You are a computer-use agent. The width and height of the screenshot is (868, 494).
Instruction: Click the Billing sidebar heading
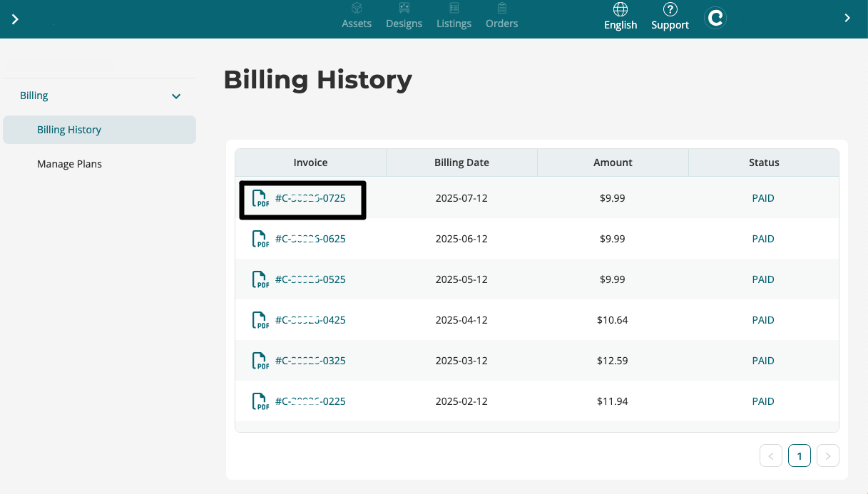34,96
